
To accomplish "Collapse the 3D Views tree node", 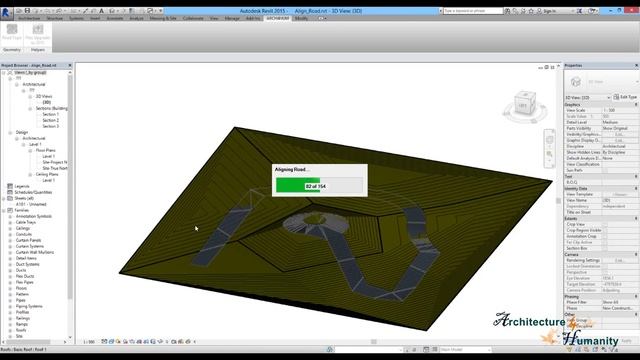I will pos(30,97).
